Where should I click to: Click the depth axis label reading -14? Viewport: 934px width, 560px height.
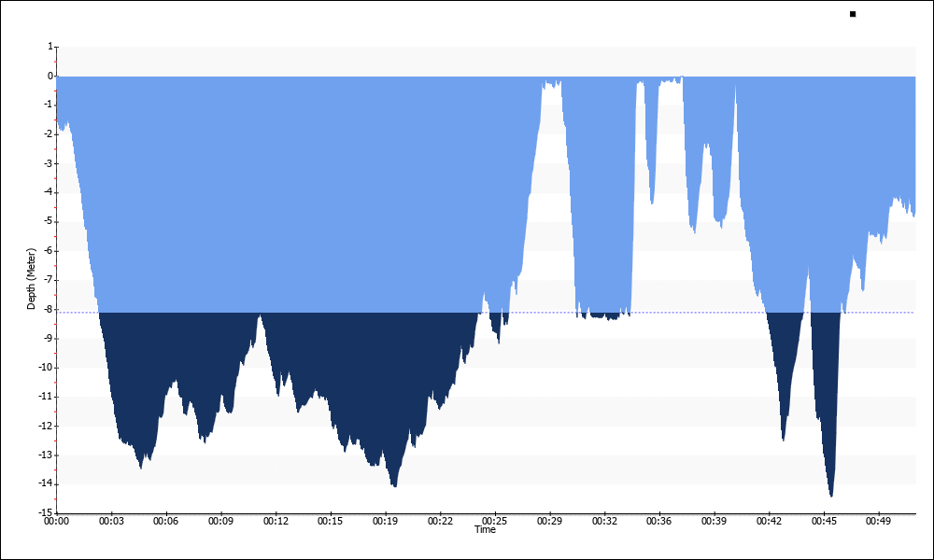[47, 483]
